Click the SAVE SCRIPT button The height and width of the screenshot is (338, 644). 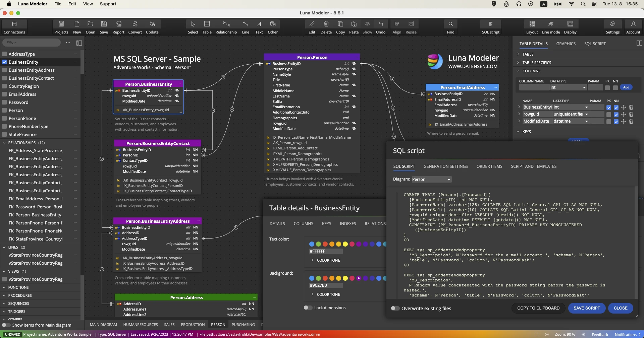(x=587, y=308)
